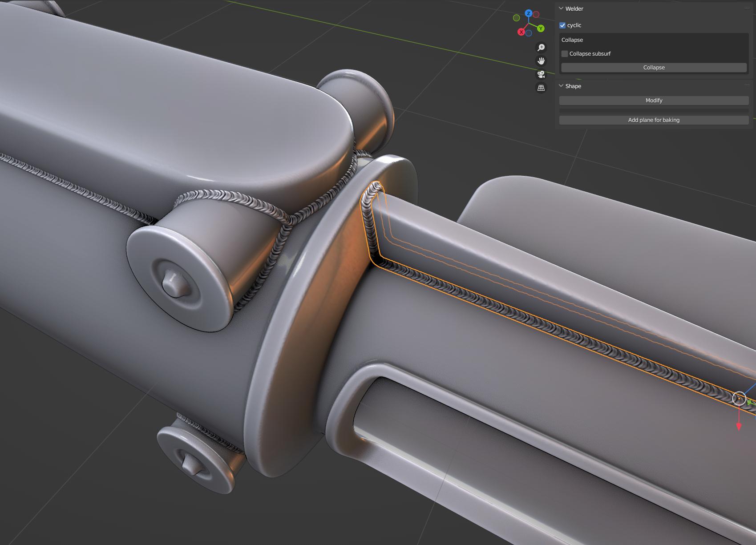This screenshot has width=756, height=545.
Task: Click the Modify button
Action: [x=654, y=101]
